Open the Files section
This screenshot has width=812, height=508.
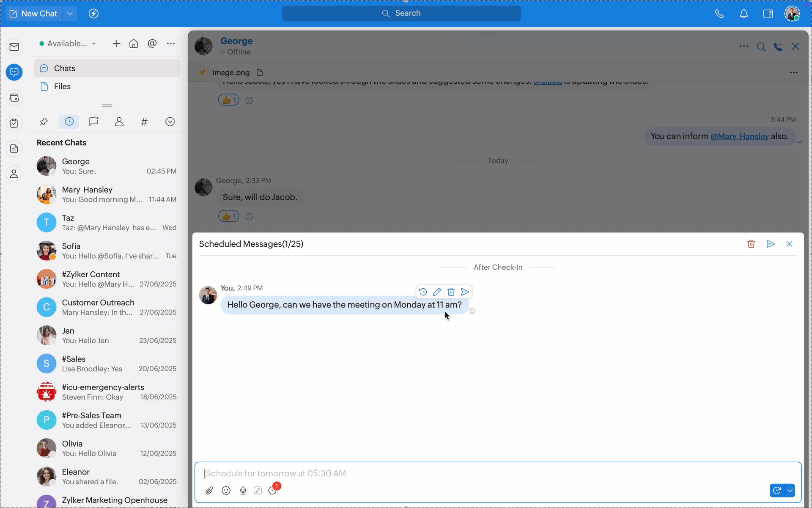pos(62,86)
